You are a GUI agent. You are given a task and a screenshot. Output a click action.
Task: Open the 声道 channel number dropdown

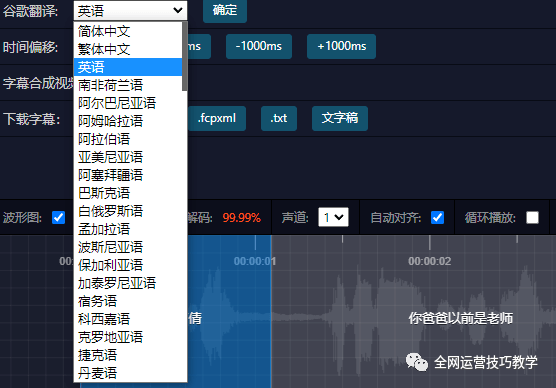coord(333,217)
